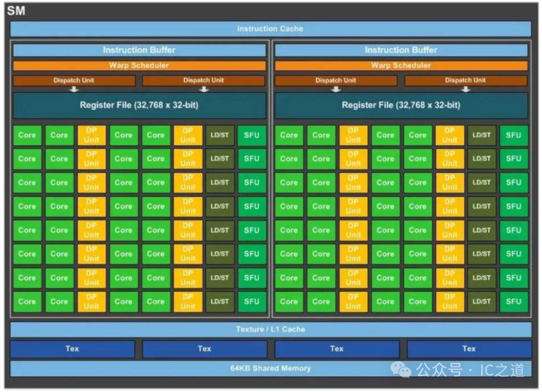Switch to the Texture / L1 Cache section
Viewport: 542px width, 392px height.
pos(270,329)
